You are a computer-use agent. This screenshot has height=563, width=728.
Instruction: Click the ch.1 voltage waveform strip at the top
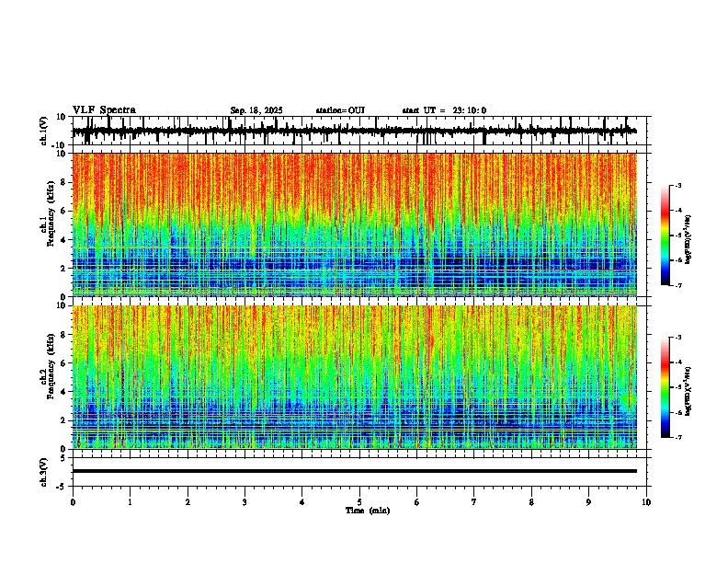361,131
